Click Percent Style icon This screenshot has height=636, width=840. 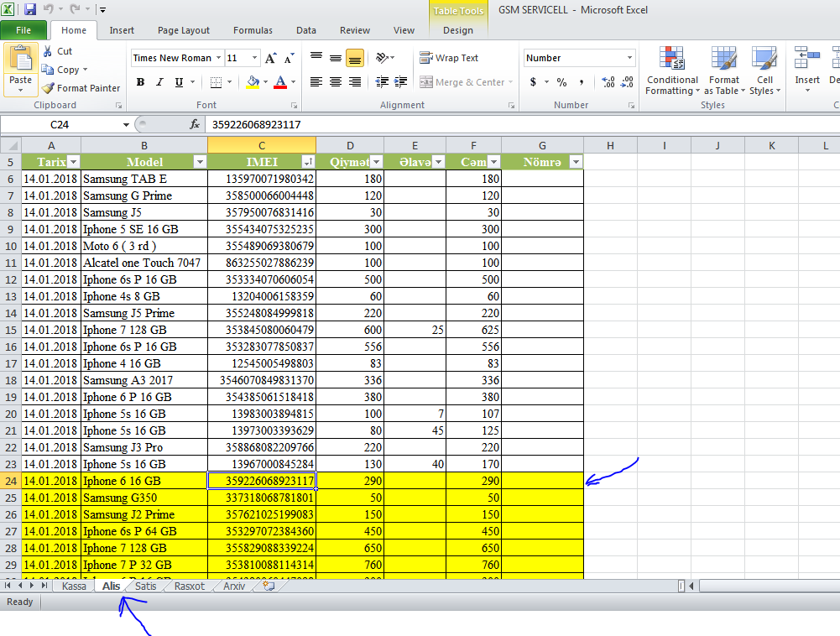click(561, 82)
